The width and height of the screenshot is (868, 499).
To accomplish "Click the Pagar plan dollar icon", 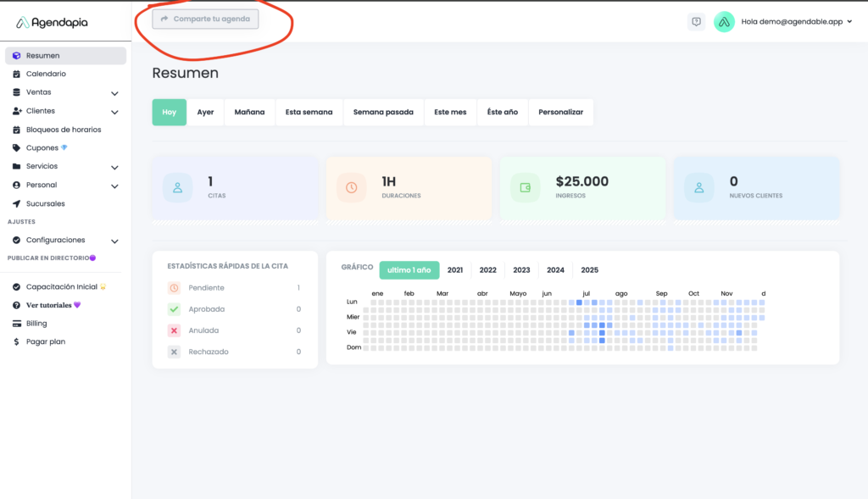I will pos(17,341).
